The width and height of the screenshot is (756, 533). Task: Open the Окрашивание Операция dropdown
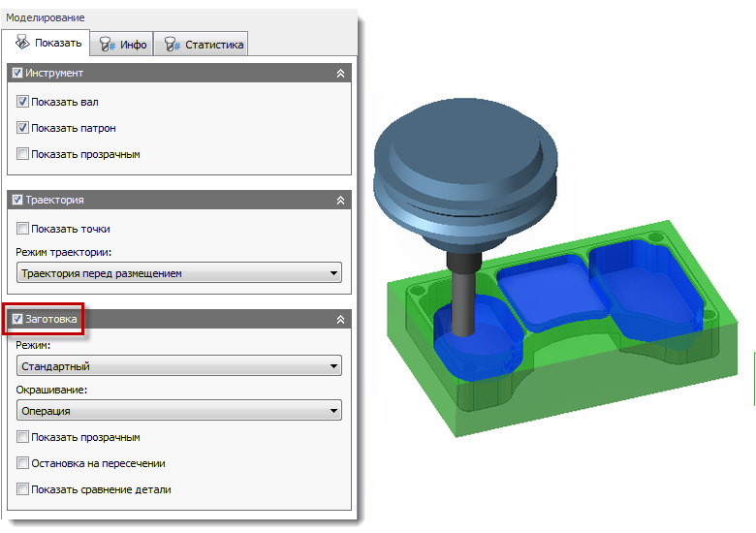tap(179, 411)
